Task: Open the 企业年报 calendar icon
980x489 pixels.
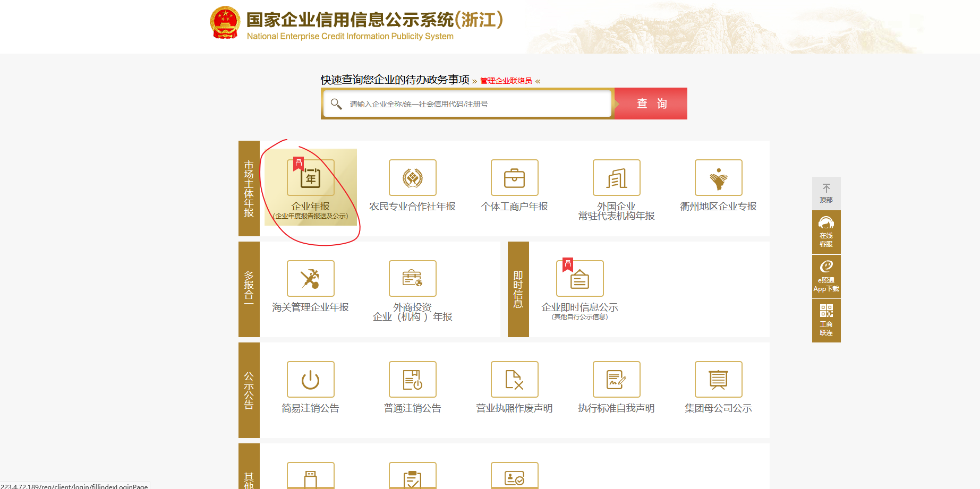Action: point(311,177)
